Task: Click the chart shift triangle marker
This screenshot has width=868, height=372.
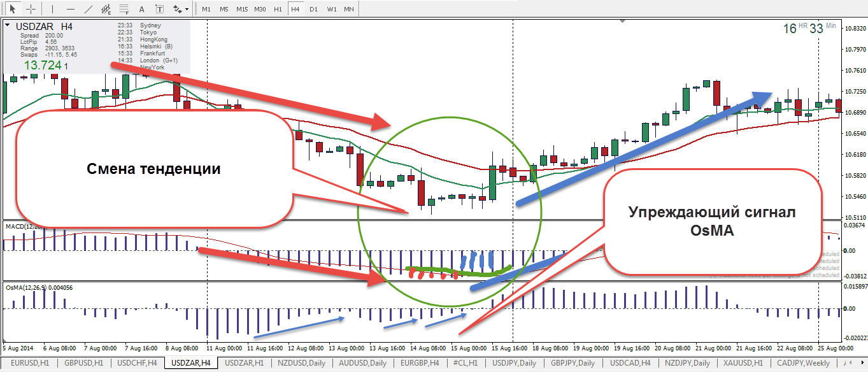Action: tap(623, 22)
